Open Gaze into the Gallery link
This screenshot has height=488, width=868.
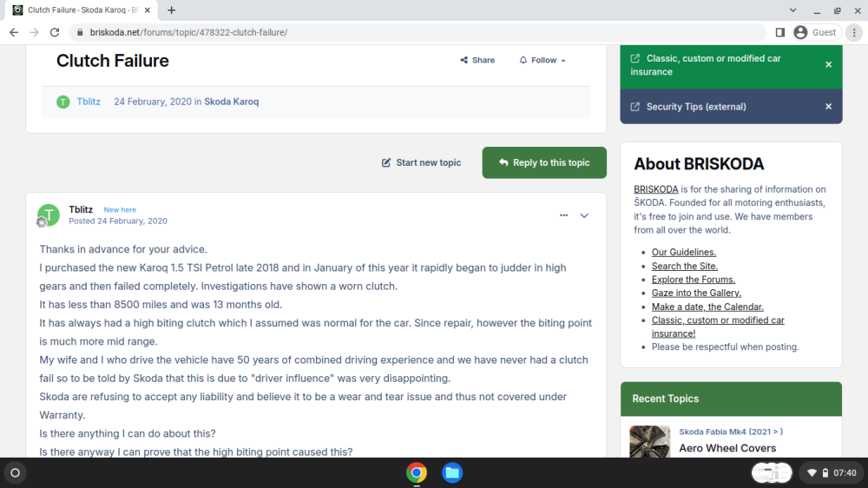(696, 293)
